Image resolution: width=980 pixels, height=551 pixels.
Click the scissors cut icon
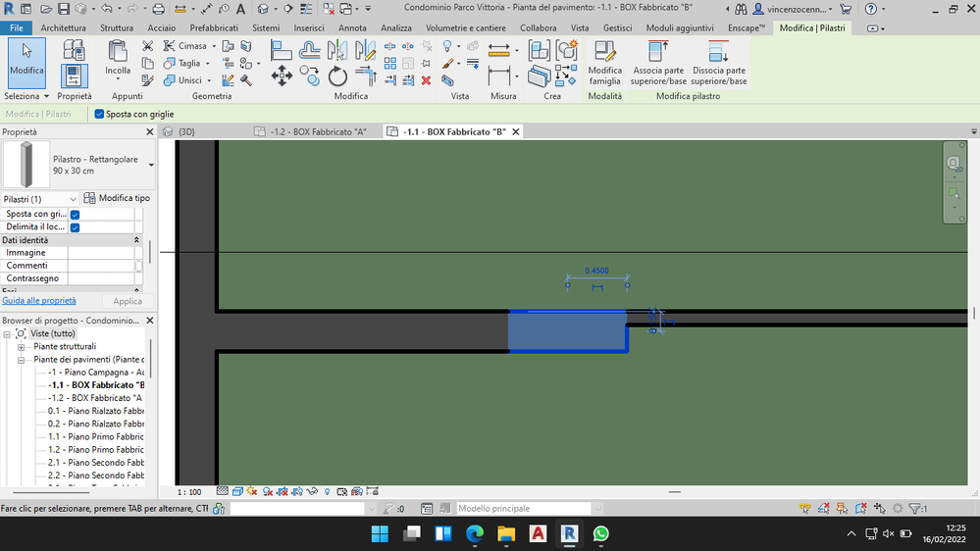click(x=147, y=46)
